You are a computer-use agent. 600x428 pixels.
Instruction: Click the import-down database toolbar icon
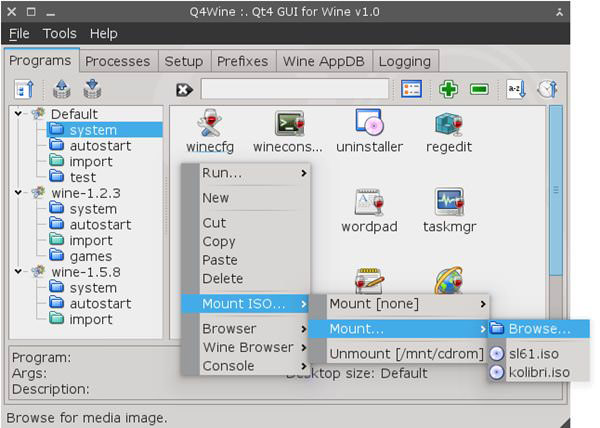click(92, 90)
